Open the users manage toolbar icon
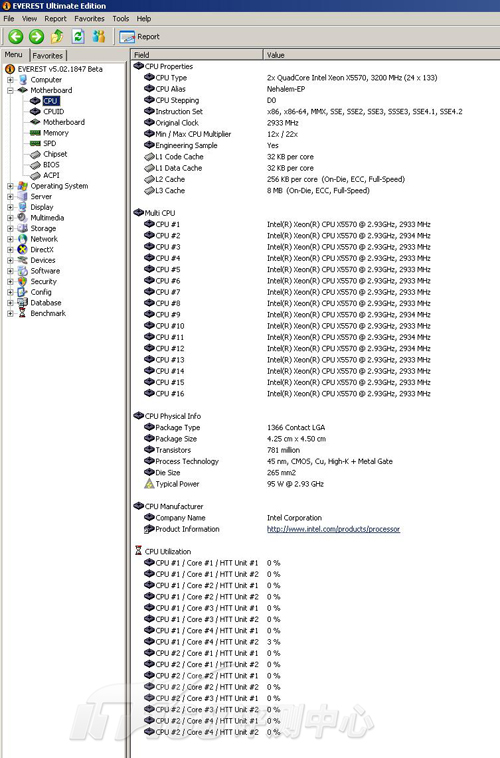The height and width of the screenshot is (758, 500). coord(99,36)
